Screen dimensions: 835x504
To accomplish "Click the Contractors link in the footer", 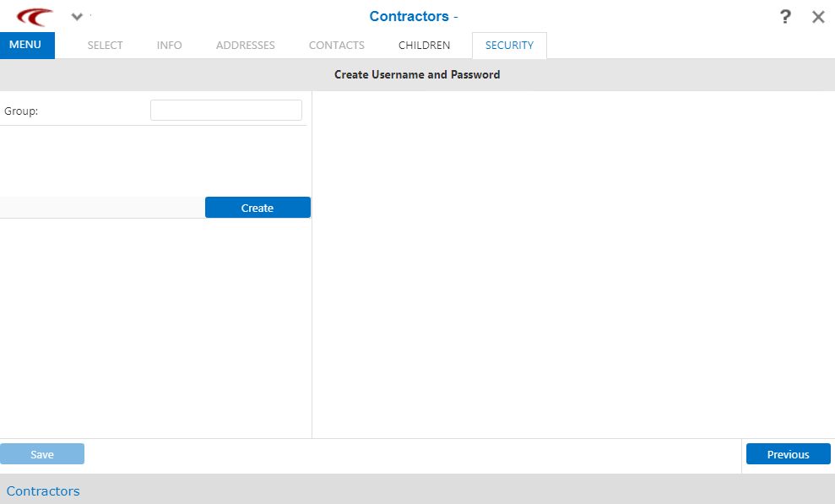I will tap(43, 491).
